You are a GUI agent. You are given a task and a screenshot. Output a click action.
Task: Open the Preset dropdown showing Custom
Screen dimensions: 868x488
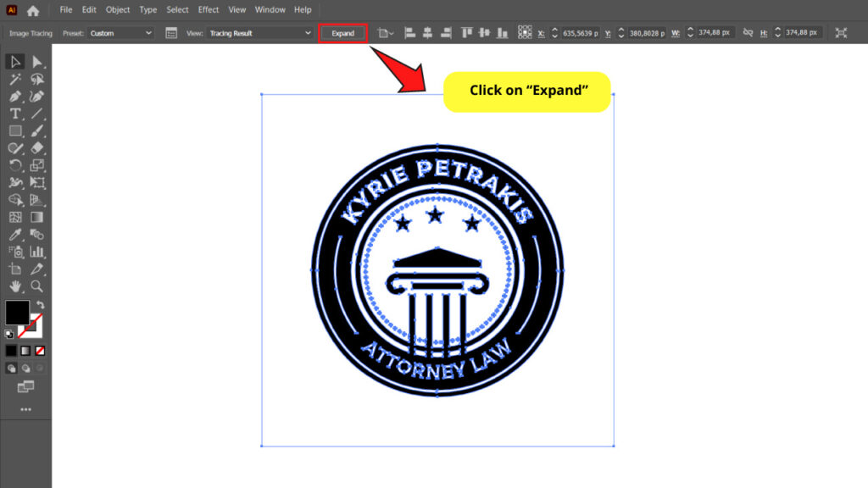(x=120, y=33)
